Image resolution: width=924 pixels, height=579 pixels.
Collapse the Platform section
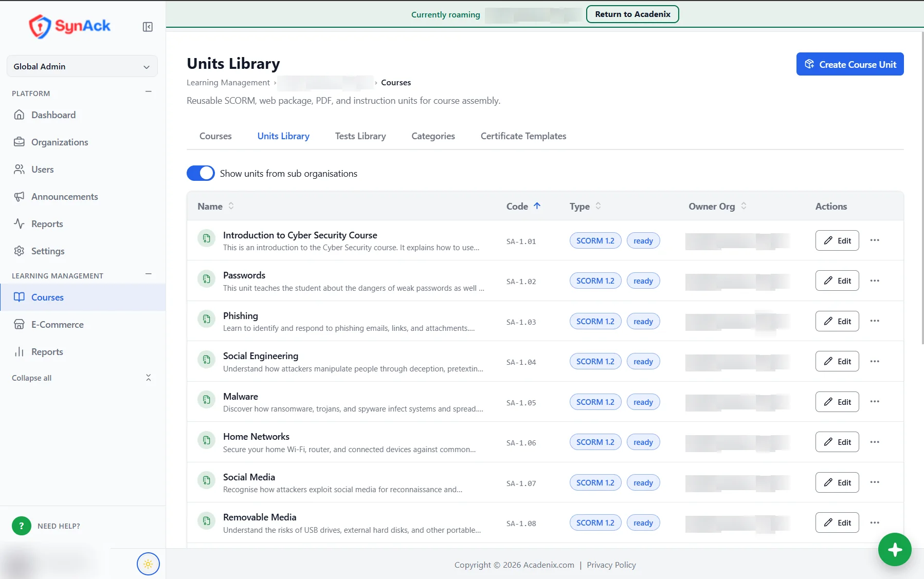point(148,91)
